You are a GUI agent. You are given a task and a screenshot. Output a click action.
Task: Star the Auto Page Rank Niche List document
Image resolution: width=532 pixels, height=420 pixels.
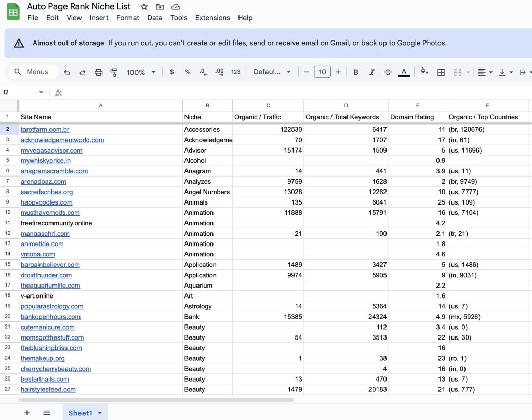point(144,6)
